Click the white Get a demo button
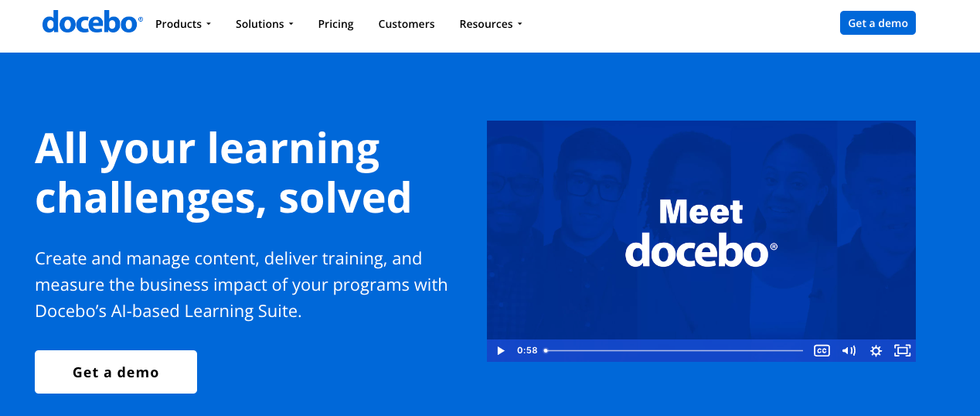This screenshot has width=980, height=416. pyautogui.click(x=116, y=372)
